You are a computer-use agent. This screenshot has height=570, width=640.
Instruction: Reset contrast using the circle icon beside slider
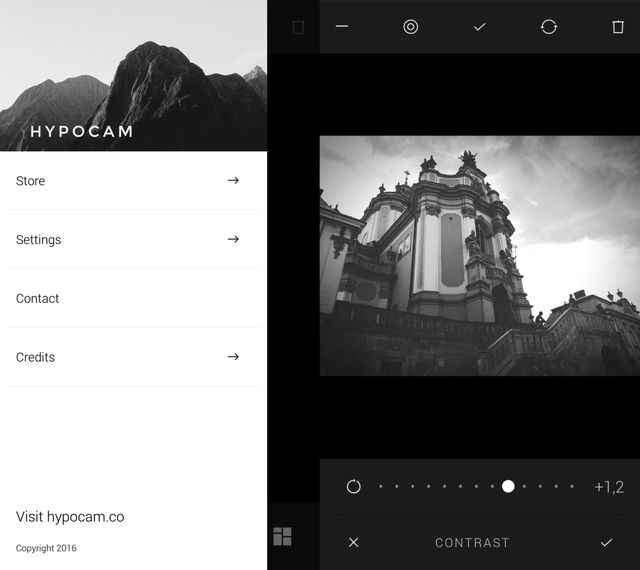(x=353, y=486)
